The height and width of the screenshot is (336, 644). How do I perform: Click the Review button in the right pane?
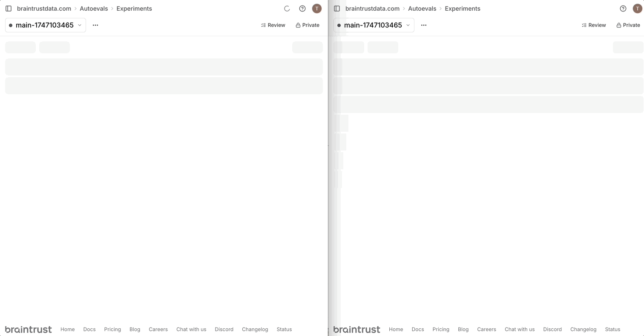pyautogui.click(x=594, y=25)
